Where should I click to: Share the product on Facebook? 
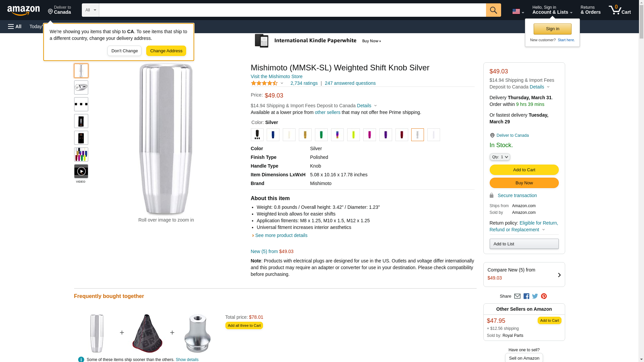[526, 296]
